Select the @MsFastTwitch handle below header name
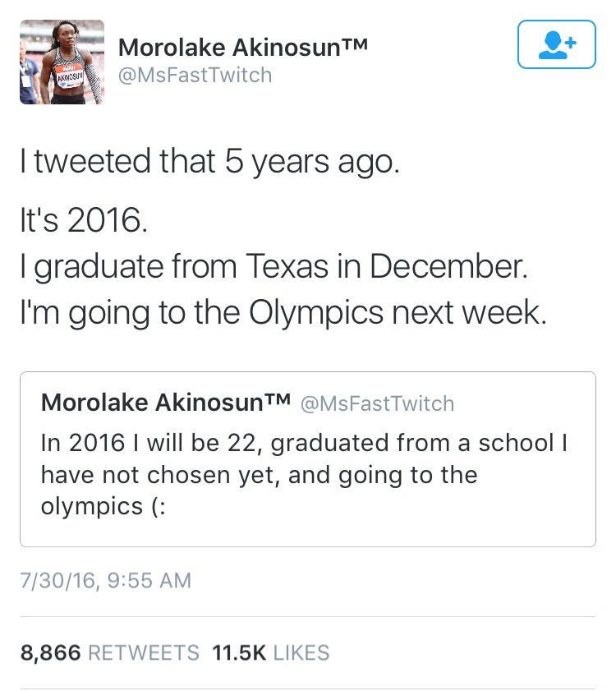This screenshot has width=616, height=691. coord(195,75)
